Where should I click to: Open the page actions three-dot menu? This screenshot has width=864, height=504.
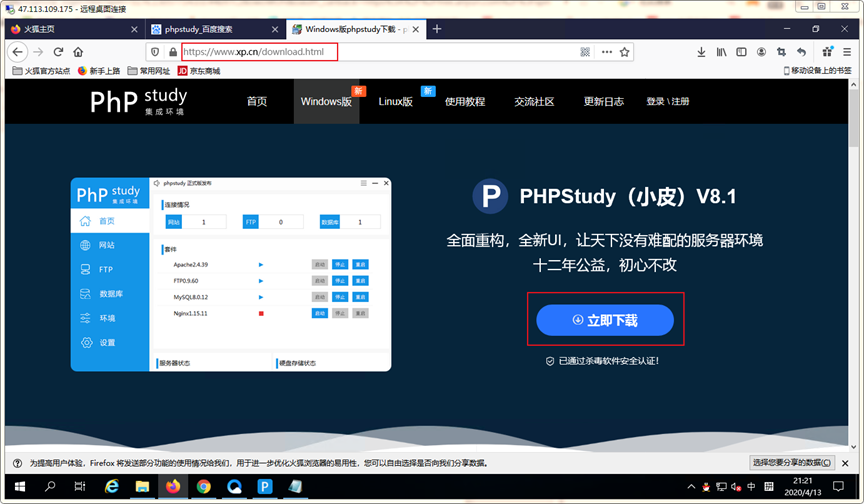coord(607,52)
